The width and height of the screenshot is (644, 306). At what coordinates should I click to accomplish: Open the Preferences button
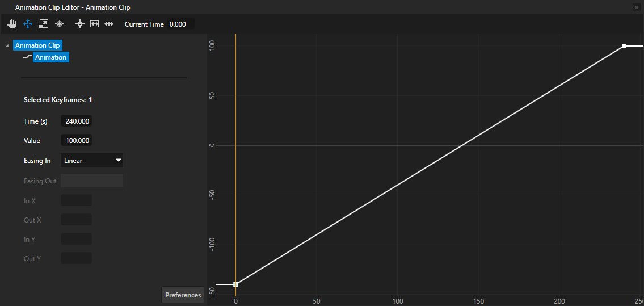(183, 295)
